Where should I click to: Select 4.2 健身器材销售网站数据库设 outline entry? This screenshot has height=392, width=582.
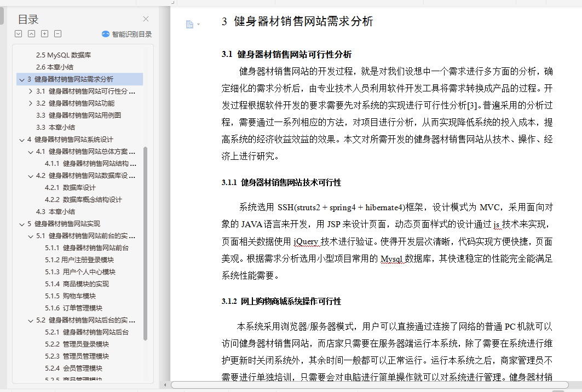(x=86, y=176)
